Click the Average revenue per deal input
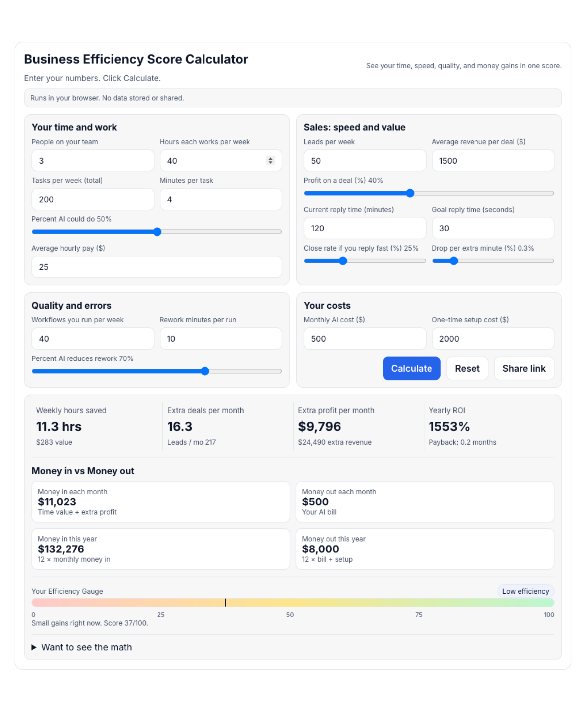588x715 pixels. (493, 160)
